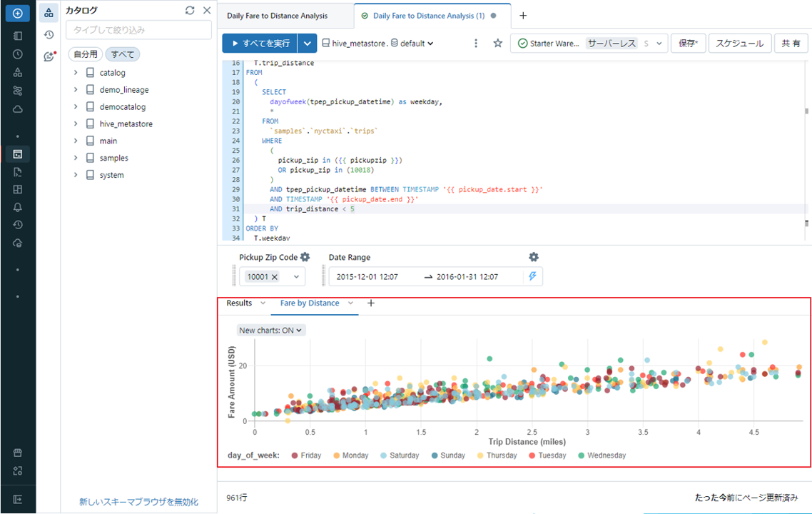
Task: Open the first Daily Fare to Distance Analysis tab
Action: [278, 16]
